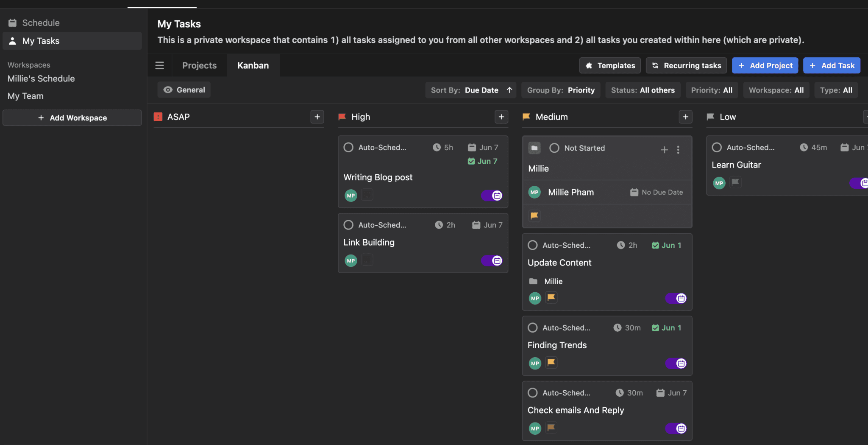Open the Templates dialog
Image resolution: width=868 pixels, height=445 pixels.
click(x=609, y=65)
